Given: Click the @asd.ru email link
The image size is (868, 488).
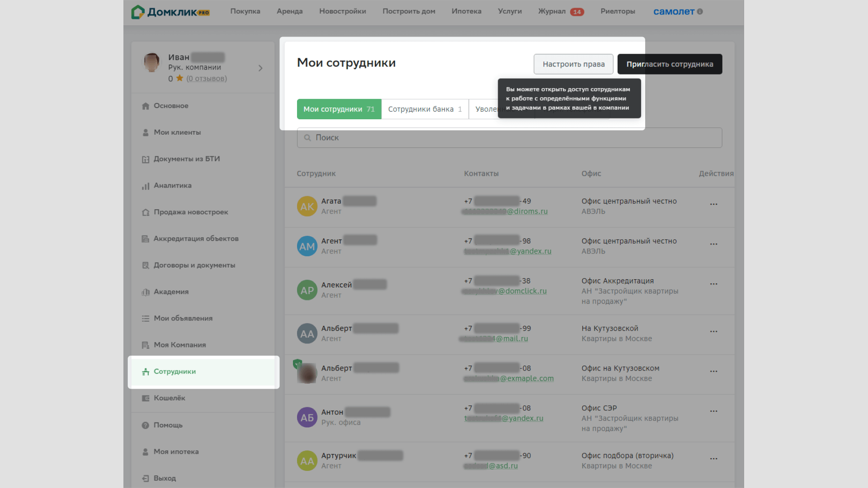Looking at the screenshot, I should [491, 466].
